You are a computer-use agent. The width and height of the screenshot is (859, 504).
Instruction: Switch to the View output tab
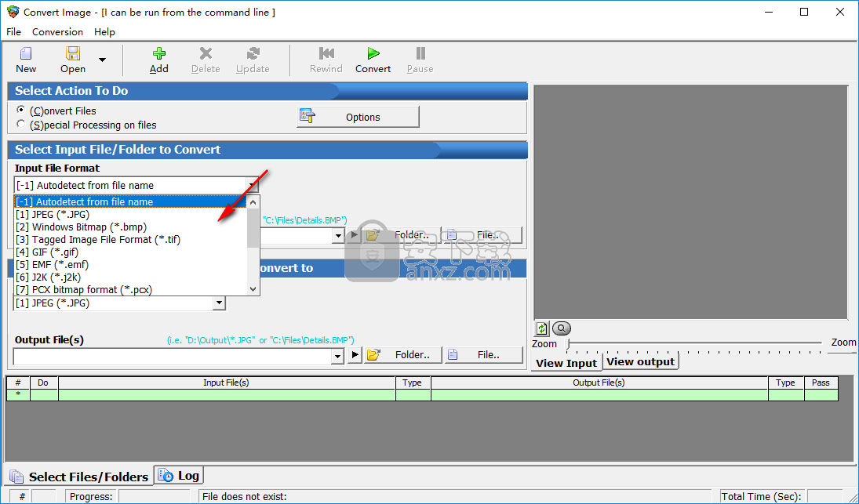(x=640, y=361)
